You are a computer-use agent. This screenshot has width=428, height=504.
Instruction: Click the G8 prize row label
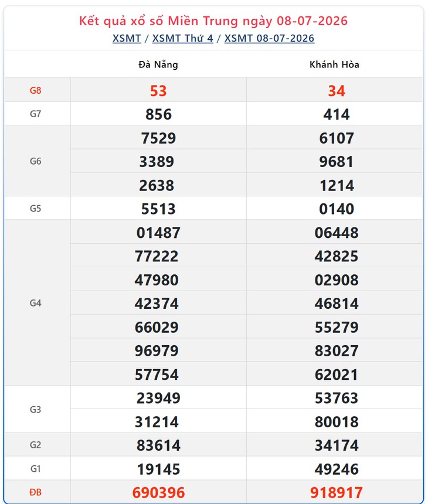tap(35, 90)
